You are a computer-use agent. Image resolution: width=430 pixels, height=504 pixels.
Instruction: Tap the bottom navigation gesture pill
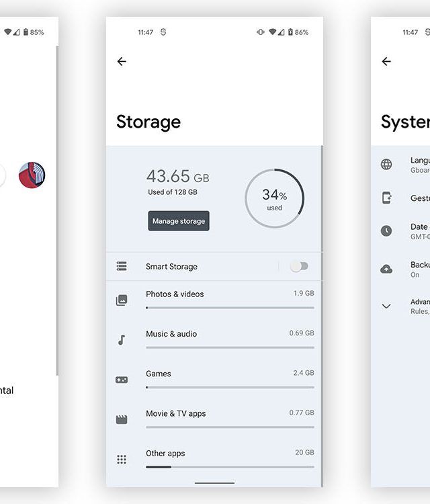click(214, 482)
